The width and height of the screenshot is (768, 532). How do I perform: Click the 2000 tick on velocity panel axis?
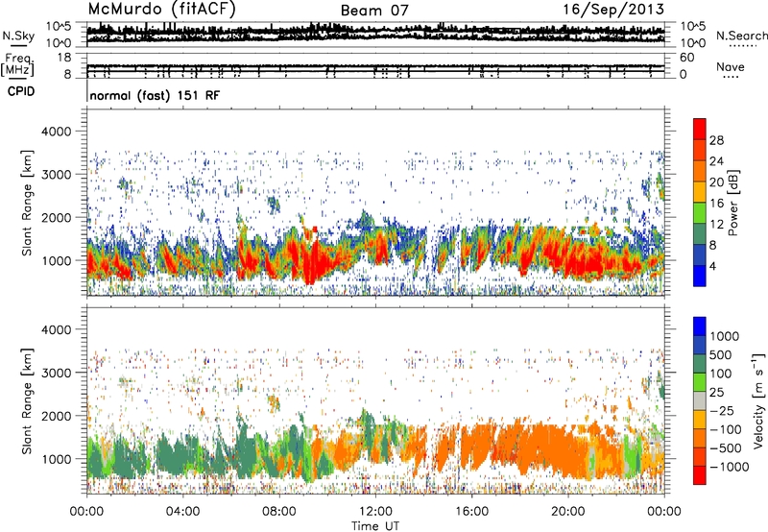pyautogui.click(x=56, y=416)
